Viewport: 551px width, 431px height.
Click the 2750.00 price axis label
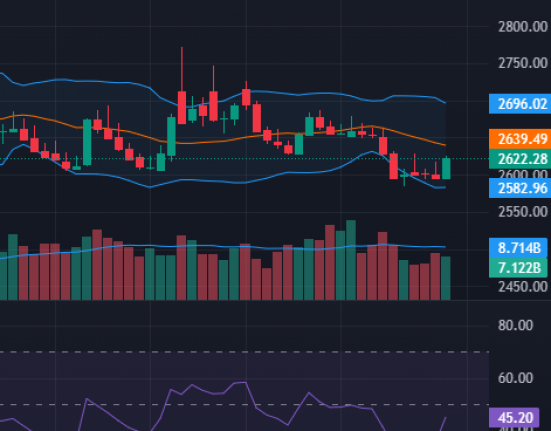pyautogui.click(x=523, y=63)
